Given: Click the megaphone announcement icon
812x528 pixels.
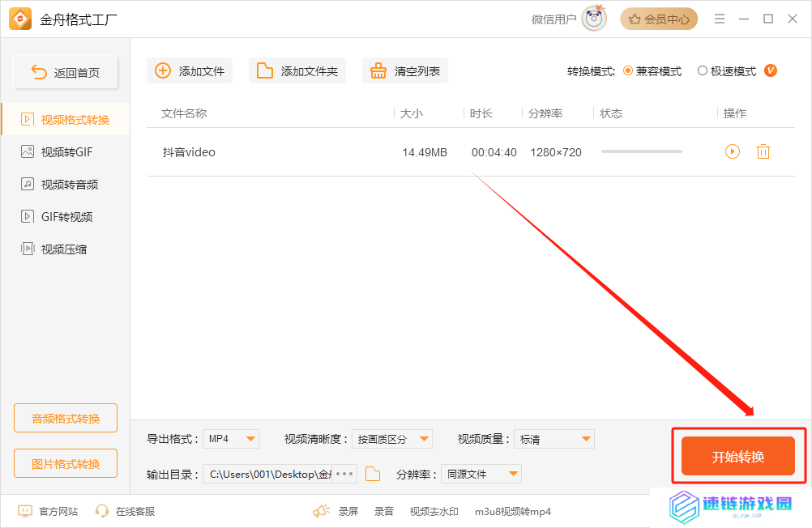Looking at the screenshot, I should (x=322, y=512).
